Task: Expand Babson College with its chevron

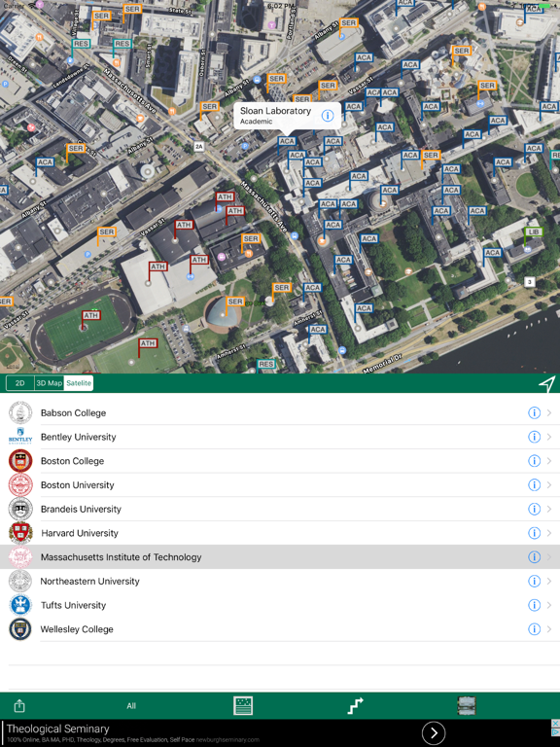Action: pyautogui.click(x=549, y=412)
